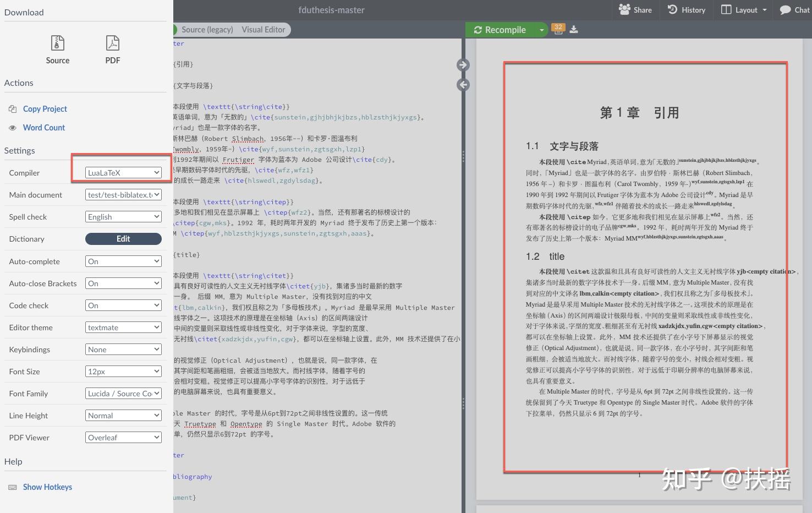Click the download compiled PDF icon near Recompile
The height and width of the screenshot is (513, 812).
(x=573, y=29)
